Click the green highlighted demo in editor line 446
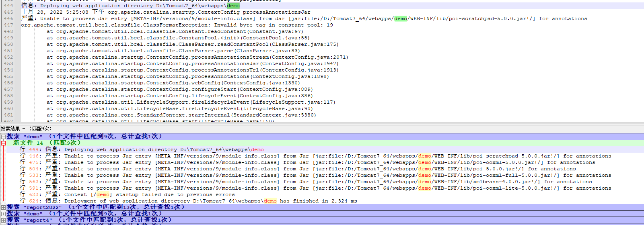The image size is (644, 225). point(401,18)
